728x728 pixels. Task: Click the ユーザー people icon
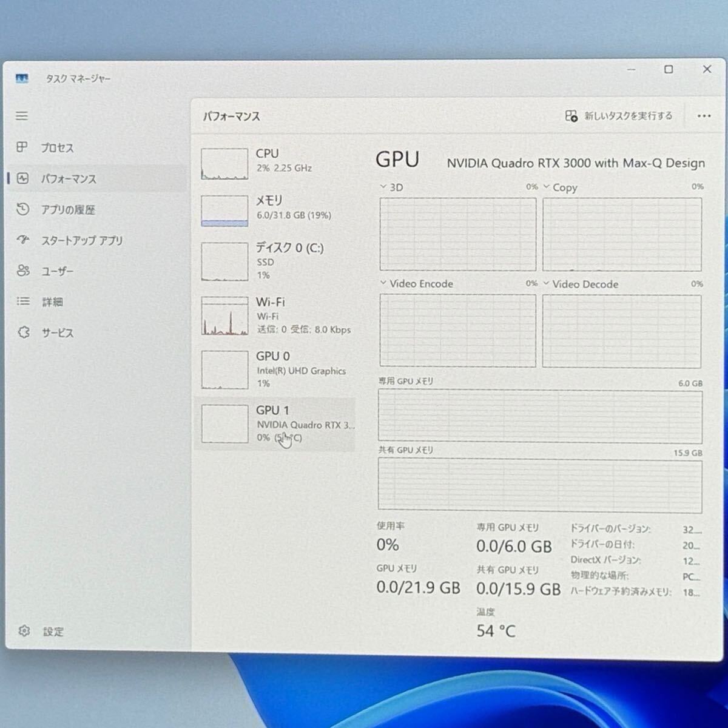23,271
